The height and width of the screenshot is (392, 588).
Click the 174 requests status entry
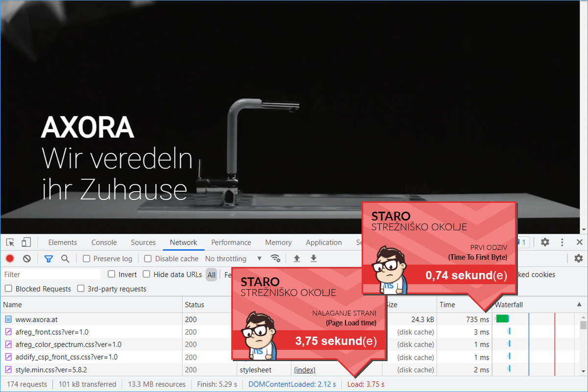pyautogui.click(x=27, y=384)
